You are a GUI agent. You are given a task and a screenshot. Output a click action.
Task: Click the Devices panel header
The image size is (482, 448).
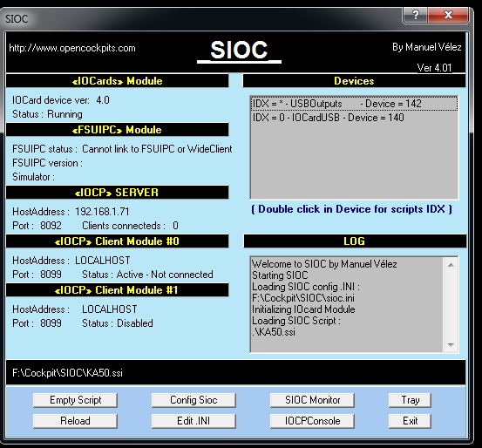(354, 81)
